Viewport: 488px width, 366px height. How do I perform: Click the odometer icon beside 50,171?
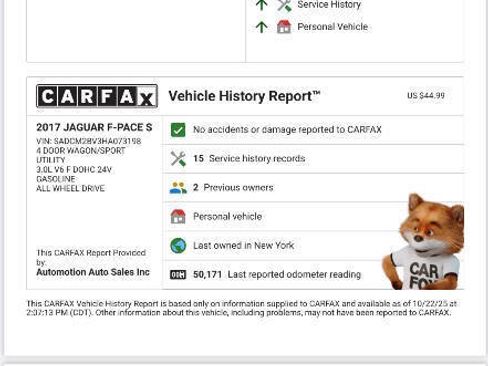(x=178, y=275)
